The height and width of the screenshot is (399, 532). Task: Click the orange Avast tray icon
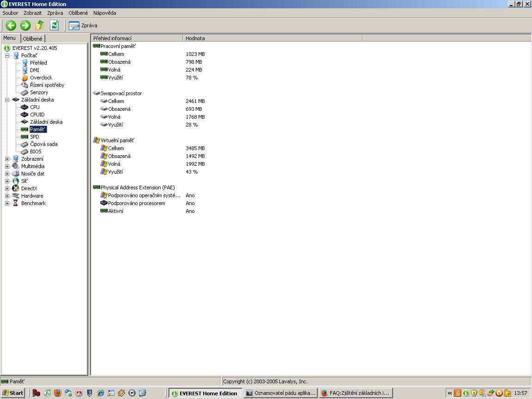pos(499,393)
